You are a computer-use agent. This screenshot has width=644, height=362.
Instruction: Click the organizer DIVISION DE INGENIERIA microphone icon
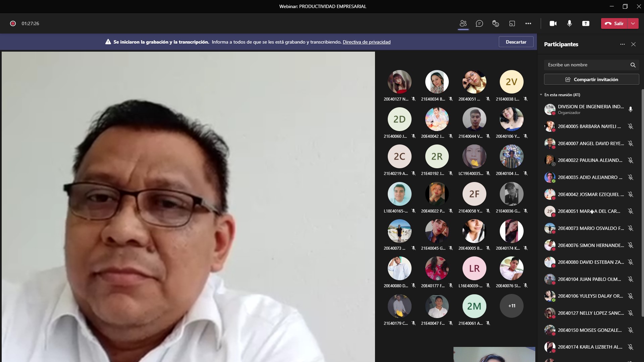pyautogui.click(x=631, y=109)
